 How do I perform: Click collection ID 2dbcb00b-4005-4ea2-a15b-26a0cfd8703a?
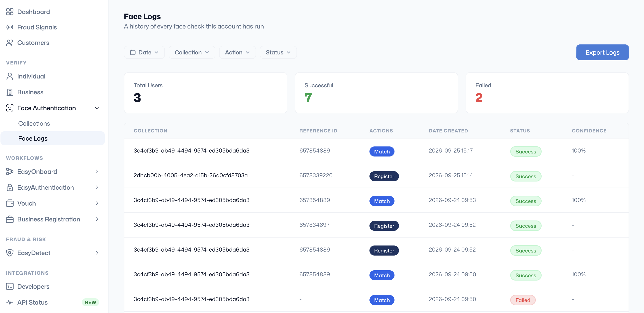(191, 175)
